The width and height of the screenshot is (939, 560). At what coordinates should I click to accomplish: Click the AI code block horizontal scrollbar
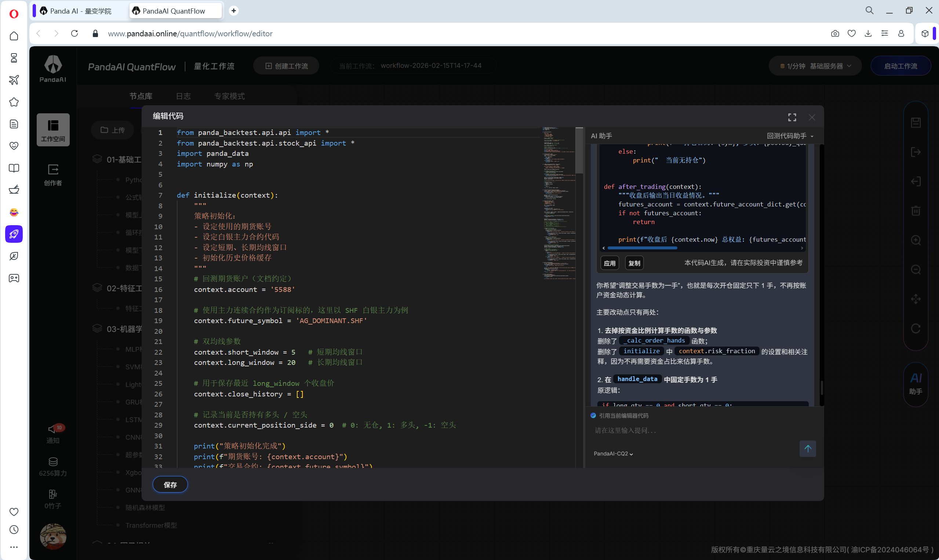[x=642, y=248]
